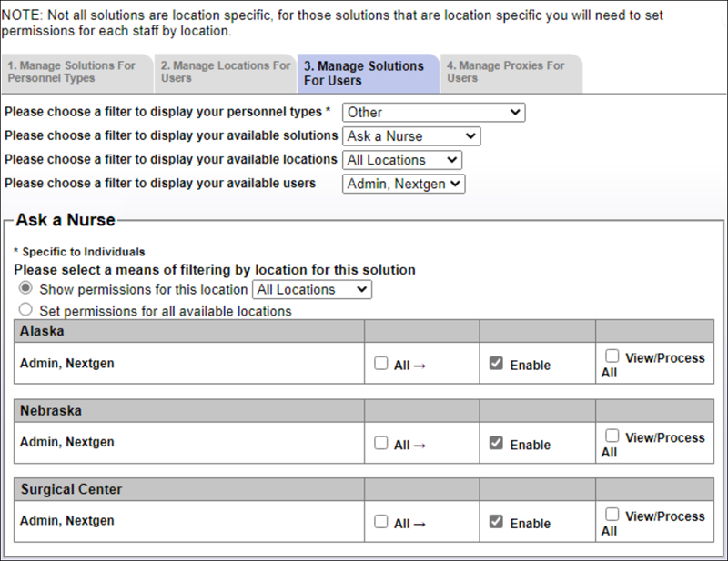This screenshot has height=561, width=728.
Task: Toggle Enable checkbox for Nebraska
Action: (x=496, y=443)
